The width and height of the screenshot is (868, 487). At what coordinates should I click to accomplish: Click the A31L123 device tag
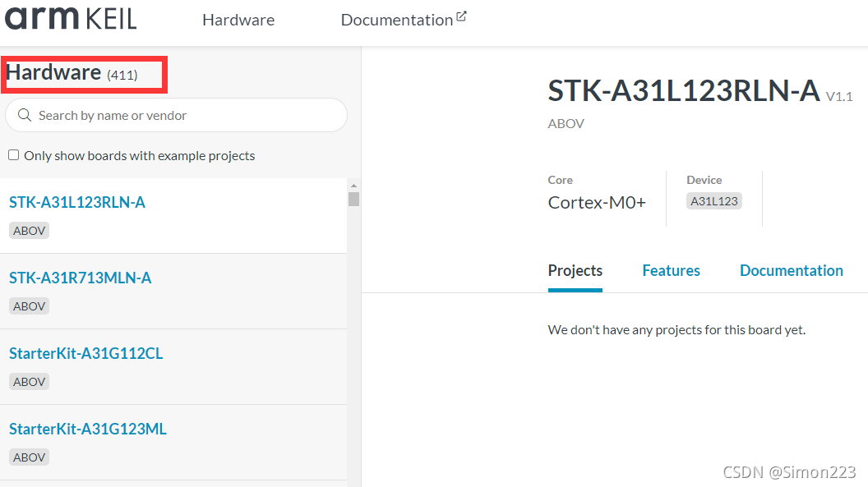(713, 201)
